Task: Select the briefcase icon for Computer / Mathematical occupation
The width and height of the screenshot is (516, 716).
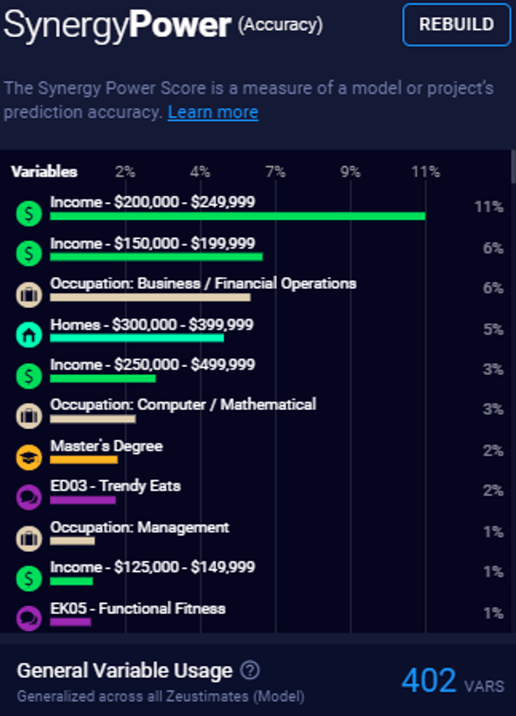Action: (x=29, y=416)
